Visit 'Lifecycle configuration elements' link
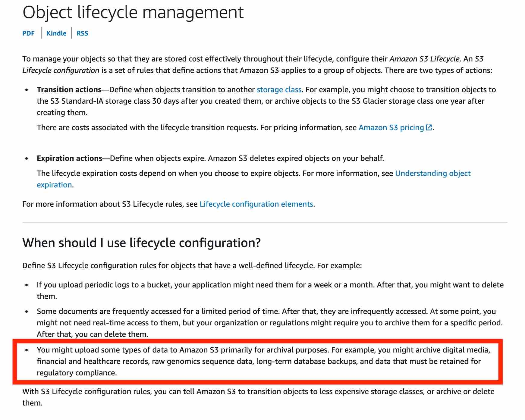 256,204
